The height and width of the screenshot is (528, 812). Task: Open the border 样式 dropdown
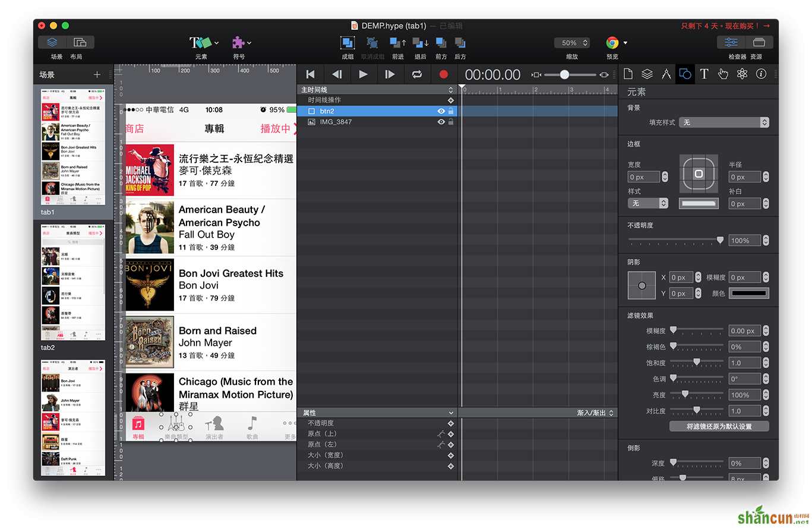(648, 203)
